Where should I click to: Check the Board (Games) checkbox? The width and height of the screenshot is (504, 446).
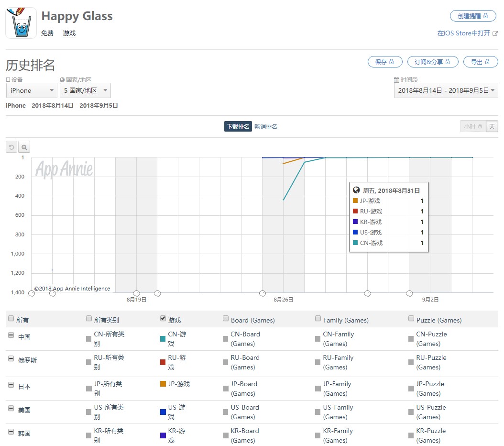pos(226,319)
